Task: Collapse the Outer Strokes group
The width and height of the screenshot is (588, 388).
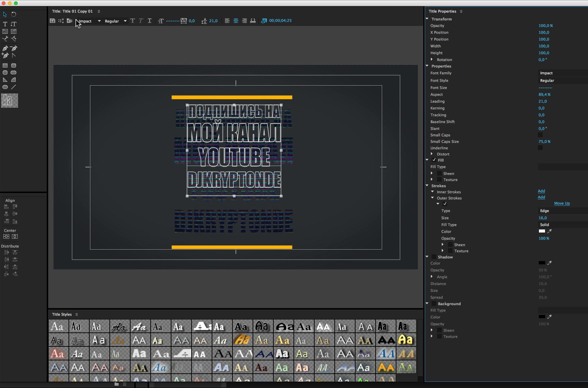Action: pos(433,198)
